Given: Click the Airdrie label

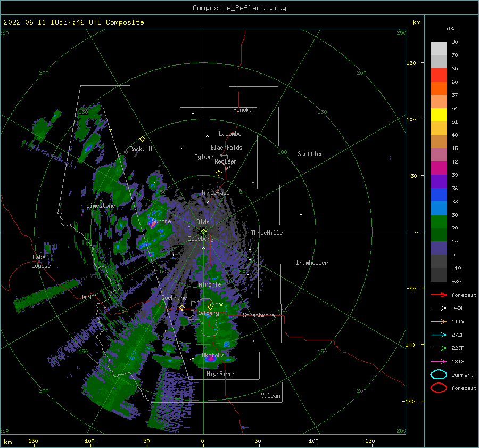Looking at the screenshot, I should (210, 284).
